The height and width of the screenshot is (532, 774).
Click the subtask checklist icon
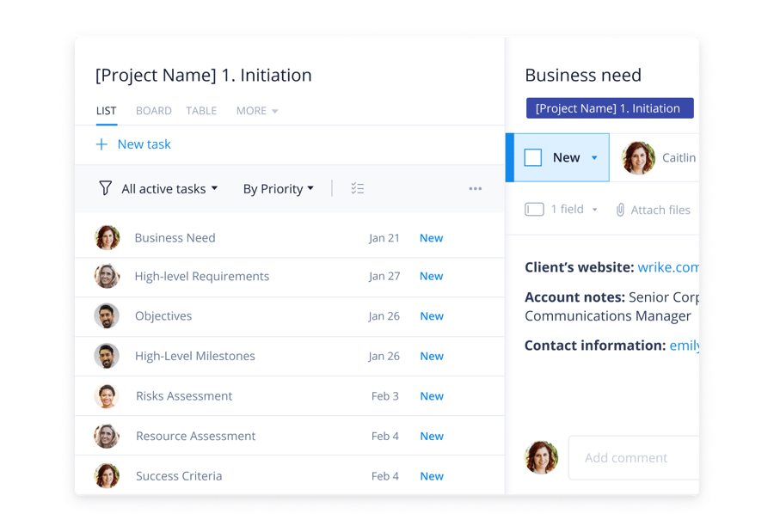pyautogui.click(x=358, y=187)
